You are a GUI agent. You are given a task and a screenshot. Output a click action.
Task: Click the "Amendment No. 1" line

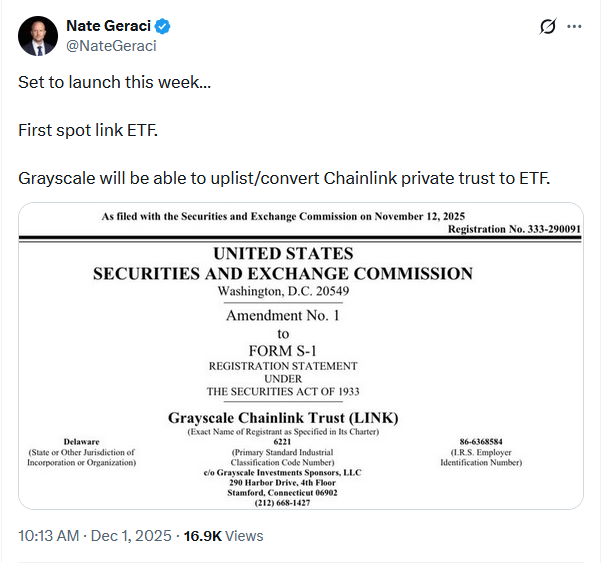283,315
